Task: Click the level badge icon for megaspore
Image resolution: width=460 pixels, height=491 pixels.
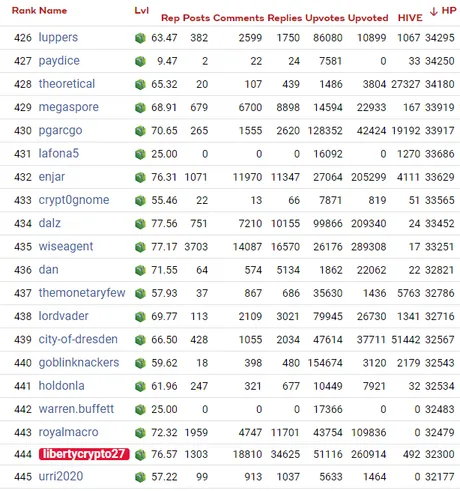Action: coord(140,107)
